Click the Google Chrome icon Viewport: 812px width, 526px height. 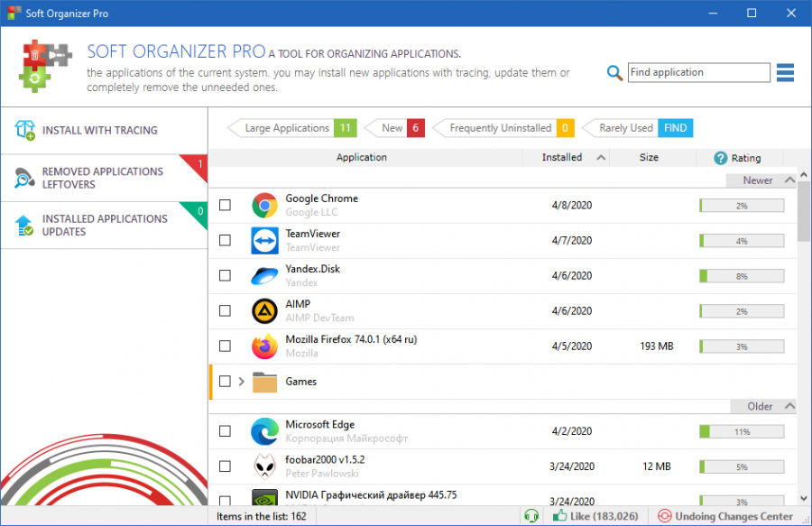(264, 205)
